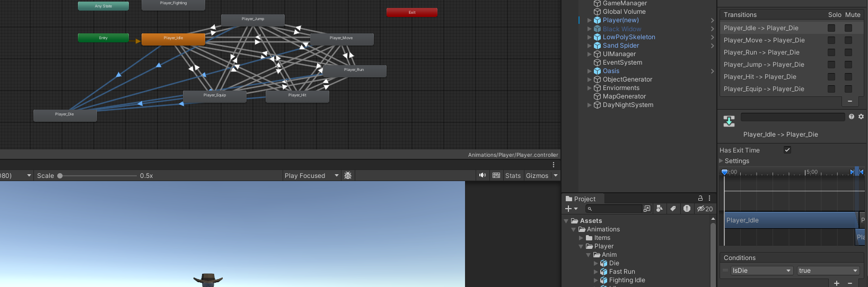Open the true condition value dropdown
This screenshot has height=287, width=868.
pyautogui.click(x=828, y=271)
